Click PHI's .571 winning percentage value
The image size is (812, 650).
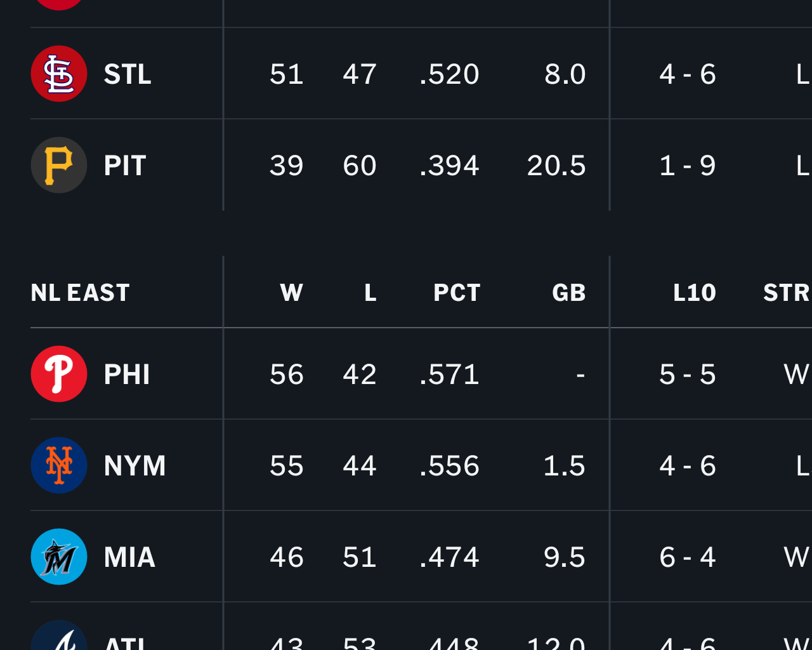click(x=450, y=374)
